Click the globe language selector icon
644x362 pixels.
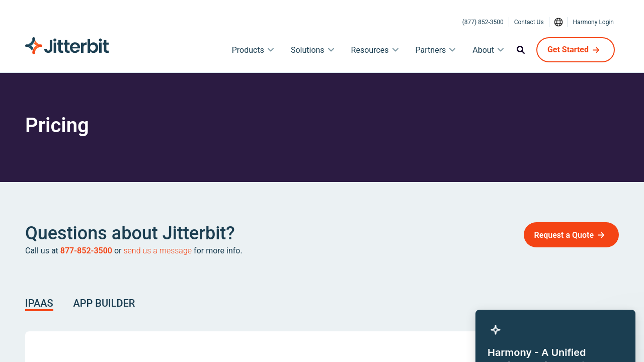click(558, 22)
